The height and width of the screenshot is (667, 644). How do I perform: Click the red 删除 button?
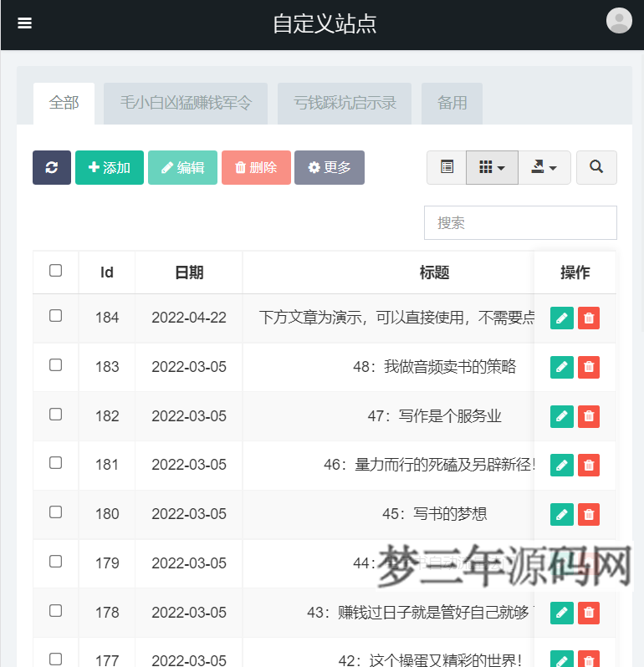click(256, 168)
